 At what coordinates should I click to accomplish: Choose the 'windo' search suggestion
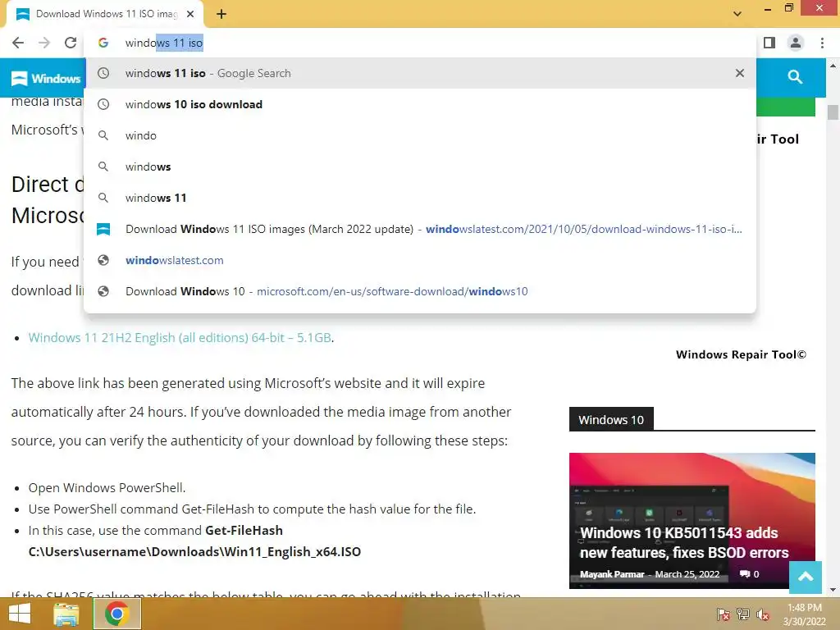(x=419, y=135)
